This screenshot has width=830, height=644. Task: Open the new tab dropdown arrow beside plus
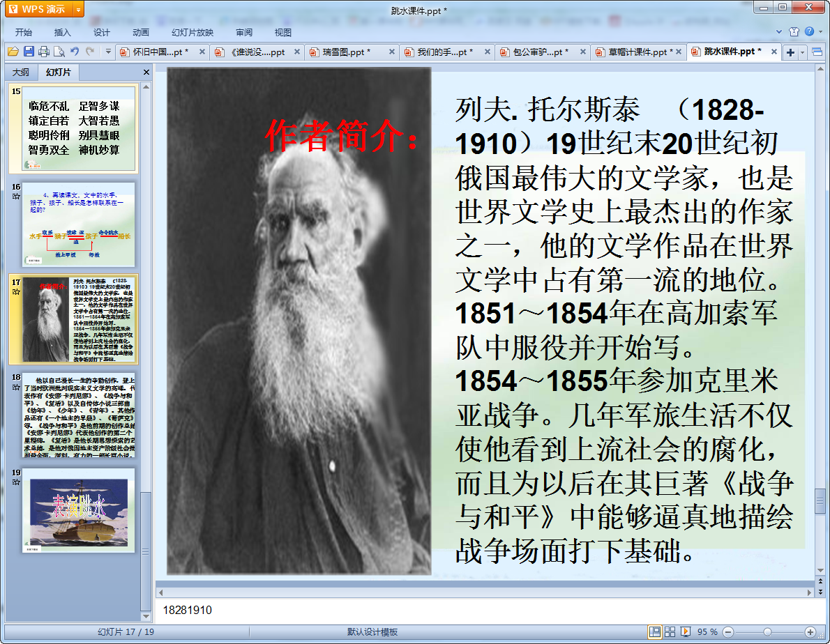click(803, 52)
